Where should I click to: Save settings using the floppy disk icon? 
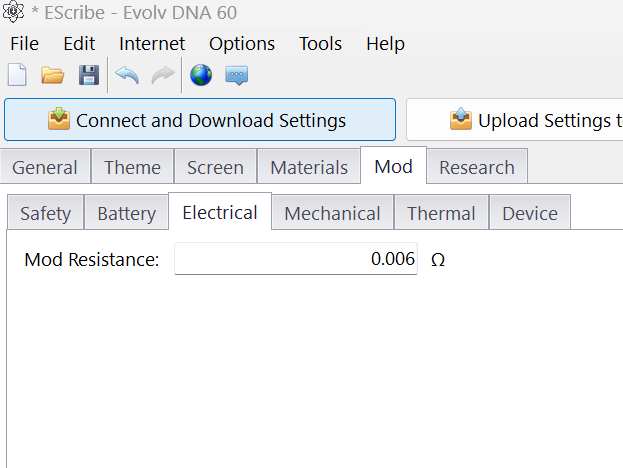88,75
